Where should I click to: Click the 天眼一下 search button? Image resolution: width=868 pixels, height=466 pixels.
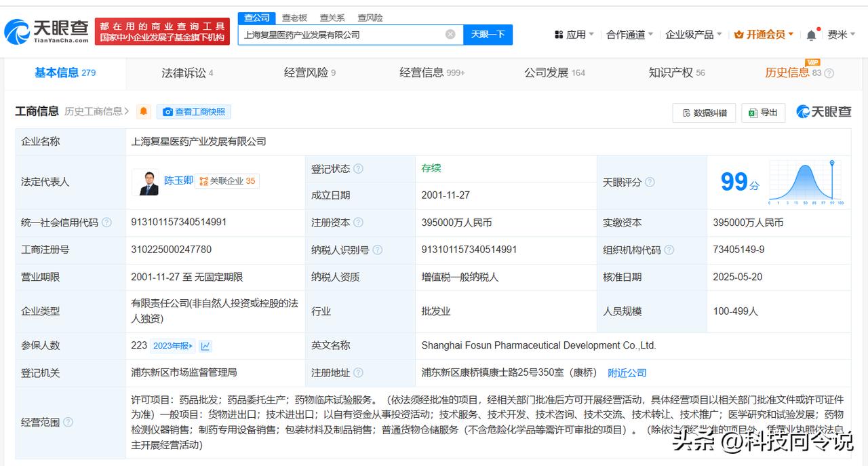pyautogui.click(x=488, y=35)
